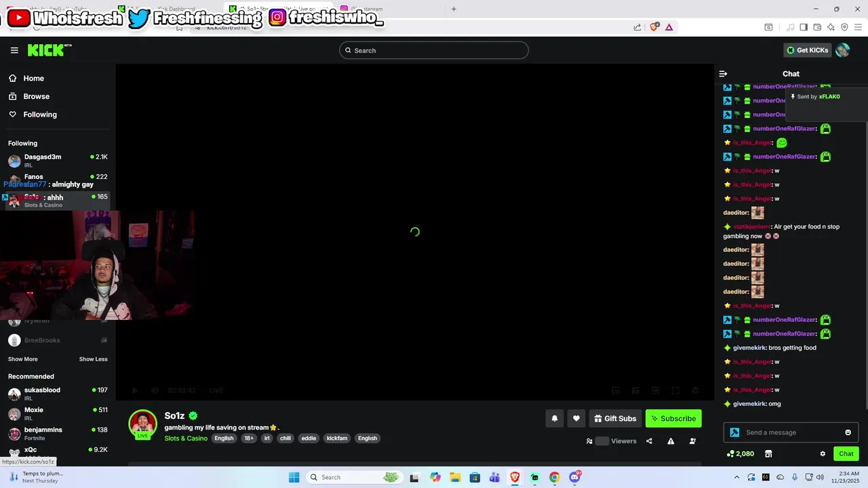Click the Gift Subs button
The width and height of the screenshot is (868, 488).
point(616,419)
